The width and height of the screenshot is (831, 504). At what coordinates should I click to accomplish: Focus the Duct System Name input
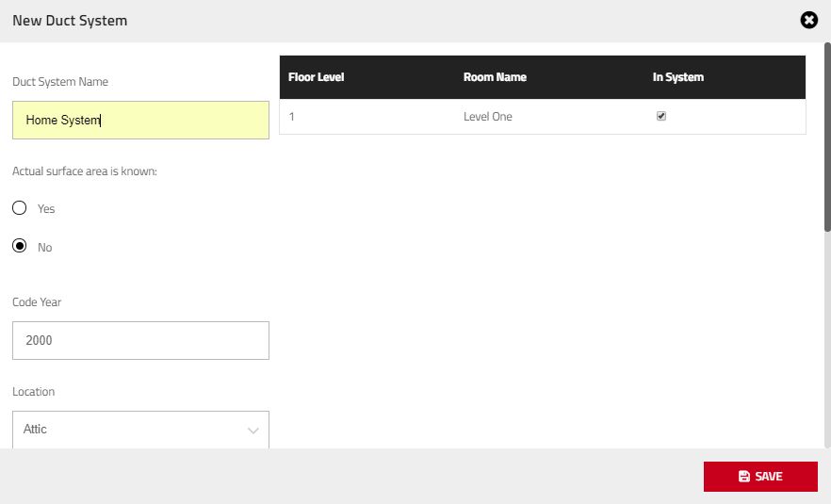[x=140, y=121]
